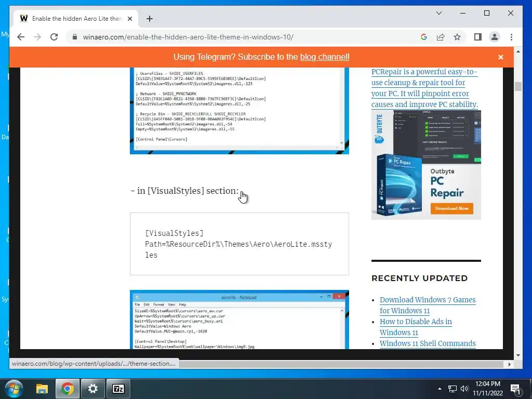
Task: Open How to Disable Ads in Windows 11
Action: coord(416,327)
